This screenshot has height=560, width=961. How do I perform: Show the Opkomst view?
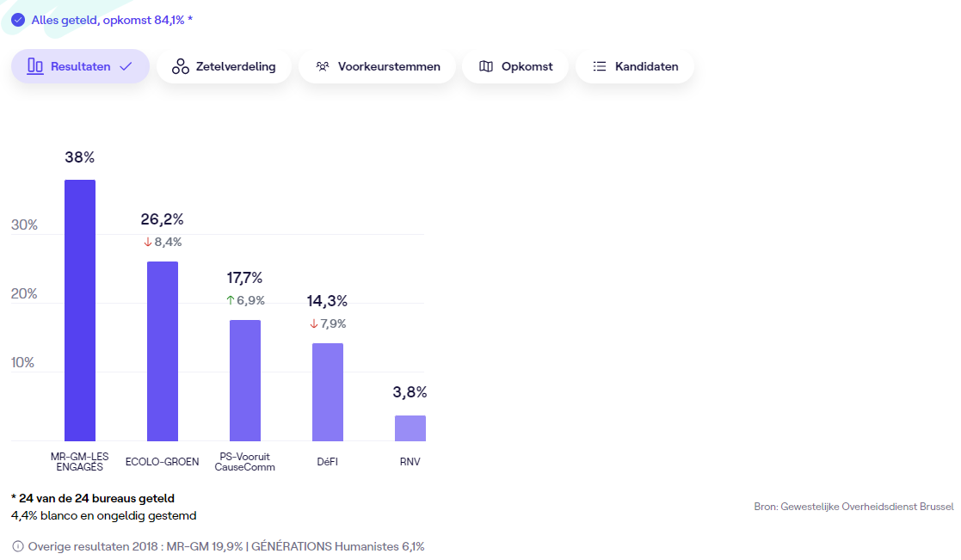pyautogui.click(x=514, y=66)
